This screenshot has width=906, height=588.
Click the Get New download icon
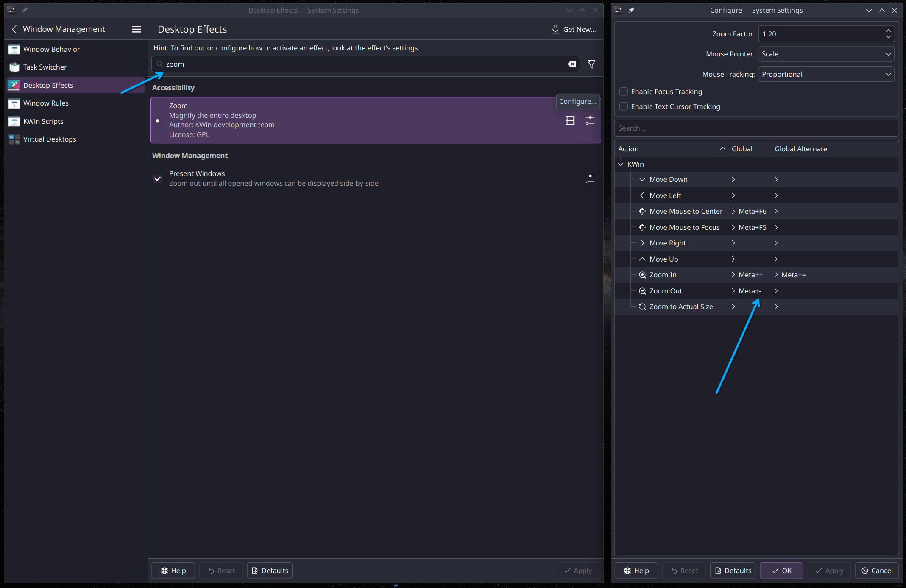[555, 29]
